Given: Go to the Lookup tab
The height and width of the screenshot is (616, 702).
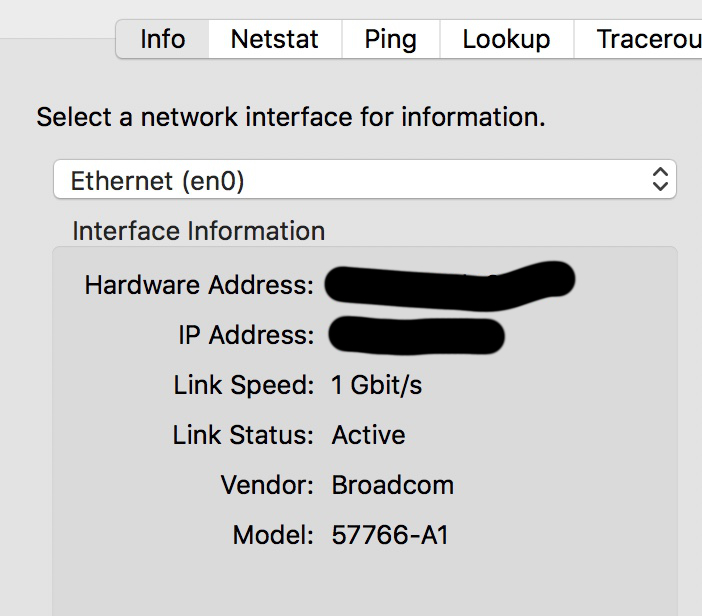Looking at the screenshot, I should pos(506,39).
